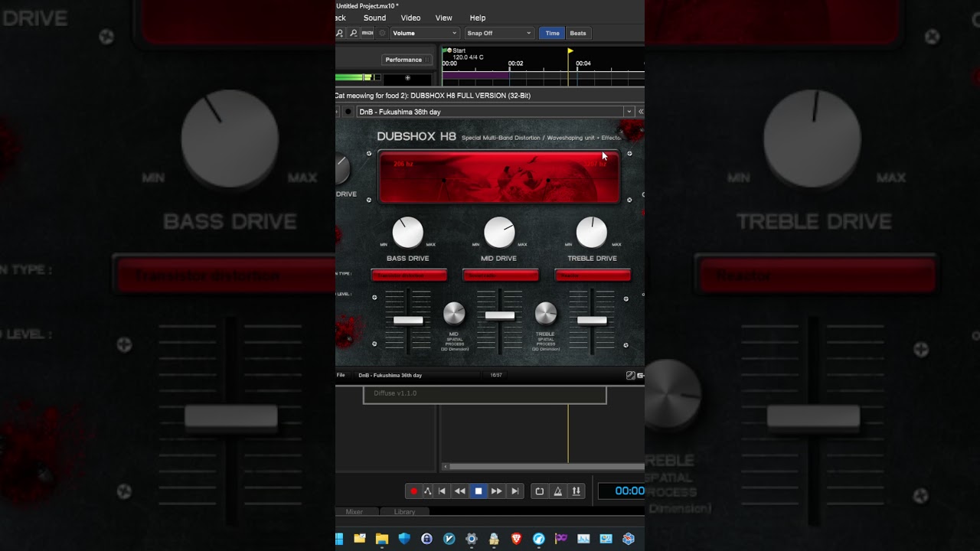Open the plugin File menu at bottom

pyautogui.click(x=341, y=375)
